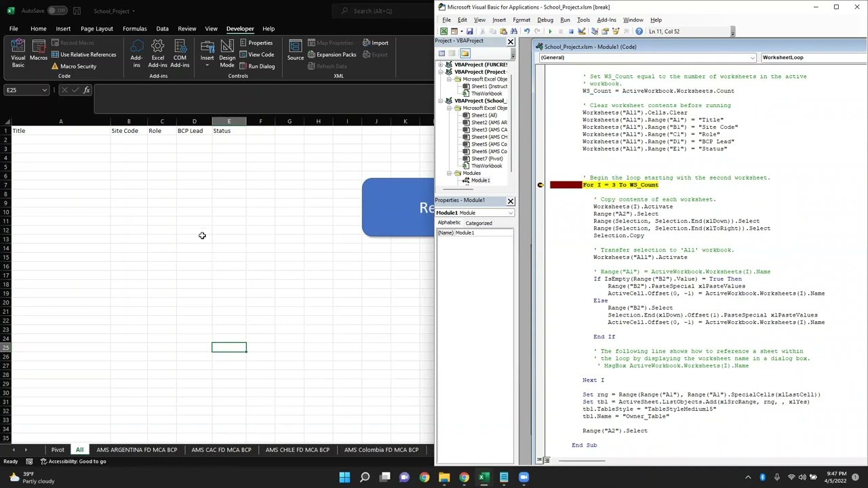Click Run Dialog in Controls group

(x=256, y=66)
